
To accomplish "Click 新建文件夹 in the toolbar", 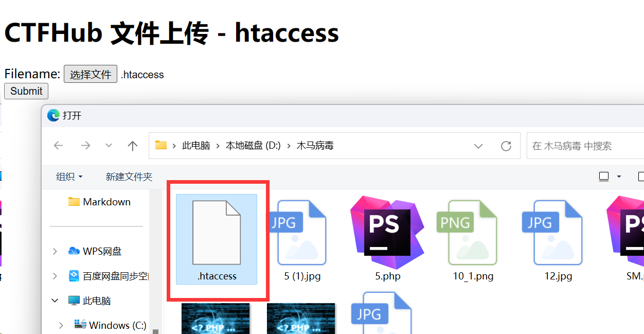I will tap(129, 177).
